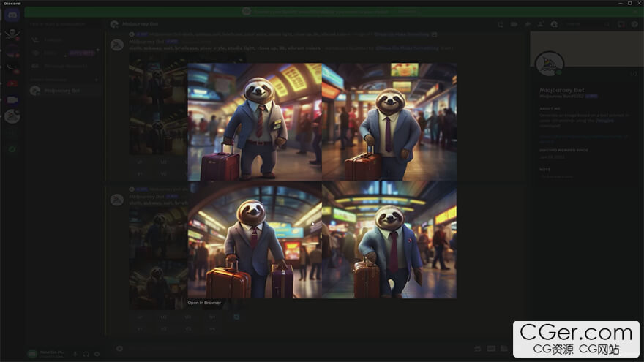The width and height of the screenshot is (644, 362).
Task: Click U1 under the second image grid
Action: (140, 317)
